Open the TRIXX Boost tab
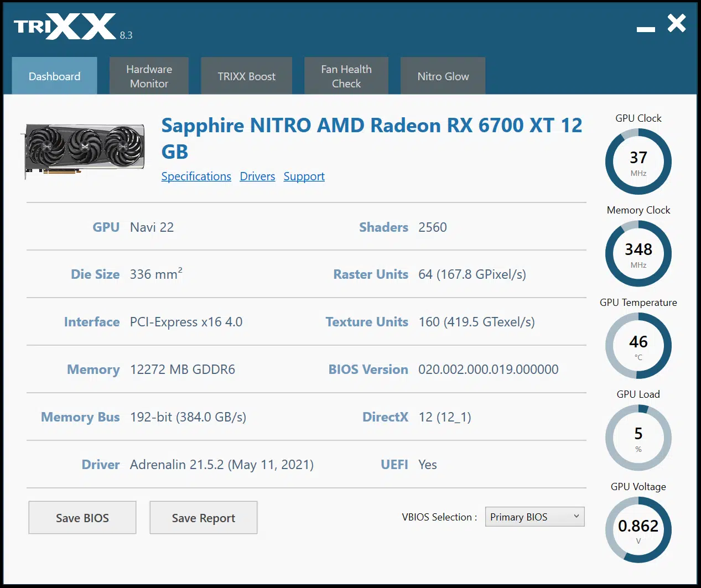Image resolution: width=701 pixels, height=588 pixels. point(246,76)
